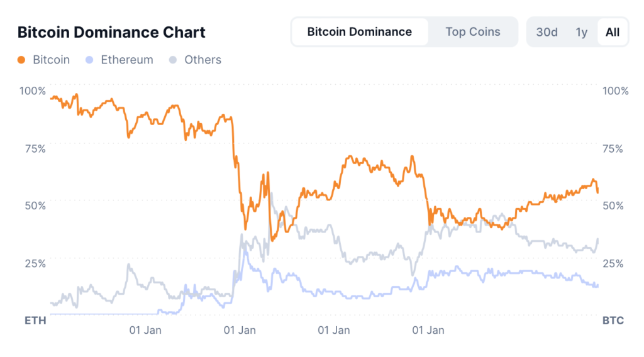
Task: Click the Bitcoin Dominance Chart title
Action: tap(111, 32)
